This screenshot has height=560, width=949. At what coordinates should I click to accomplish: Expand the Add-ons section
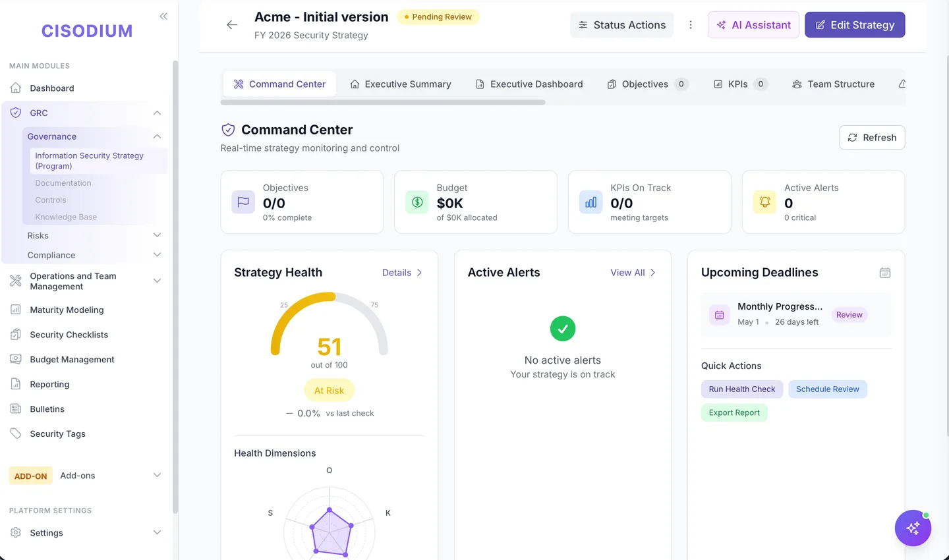[157, 475]
